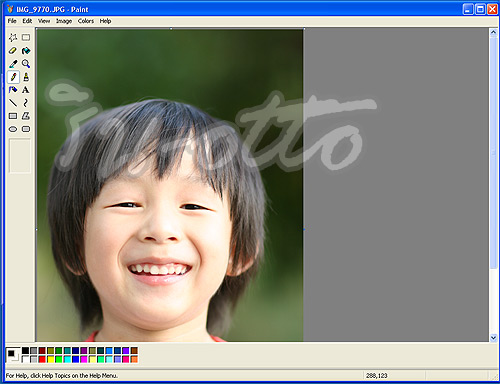The image size is (500, 384).
Task: Open the File menu
Action: pos(12,21)
